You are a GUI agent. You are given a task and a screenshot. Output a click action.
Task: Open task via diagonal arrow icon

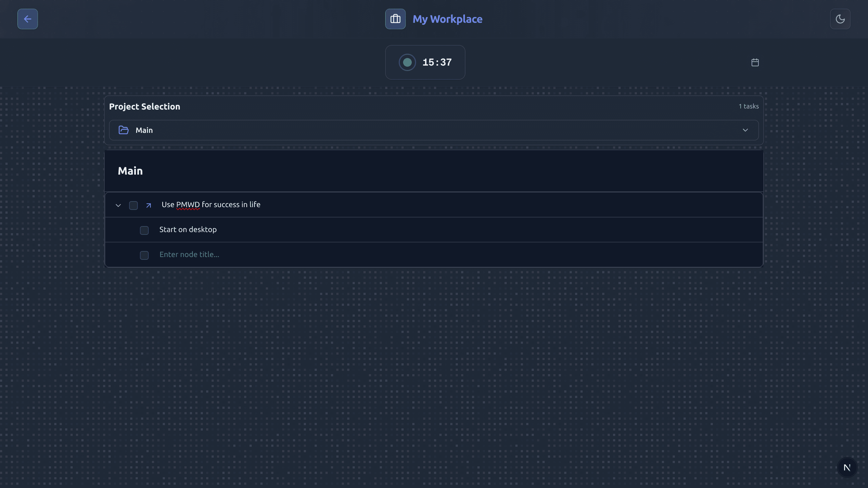149,205
